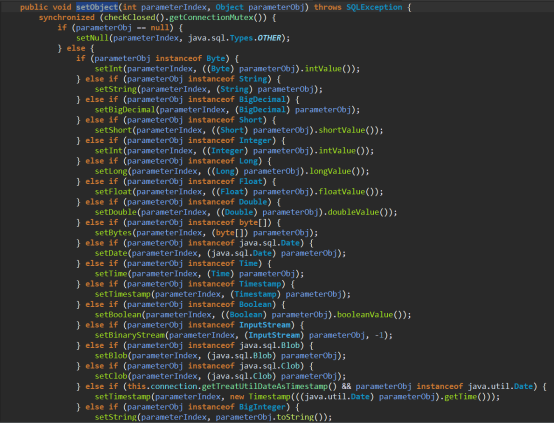Click the highlighted setObject method name
The width and height of the screenshot is (554, 424).
click(97, 7)
